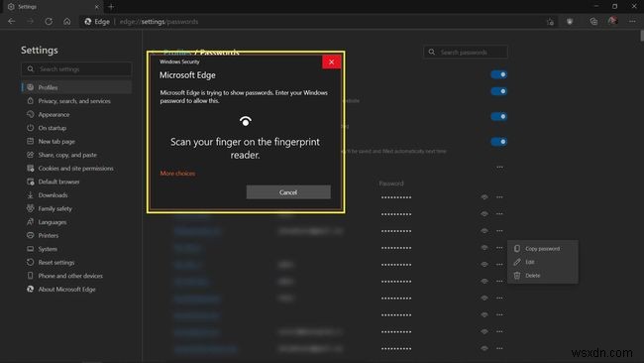Toggle the first switch on passwords page
The image size is (644, 363).
coord(498,74)
